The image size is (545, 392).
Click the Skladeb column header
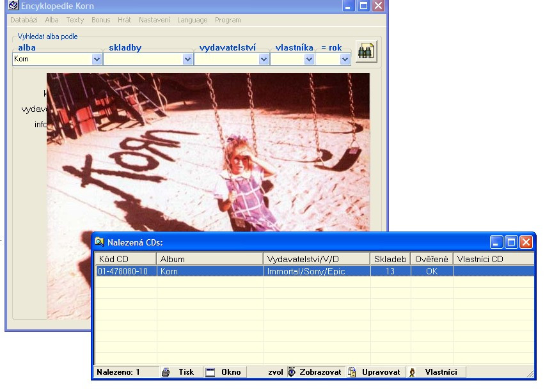[x=390, y=259]
